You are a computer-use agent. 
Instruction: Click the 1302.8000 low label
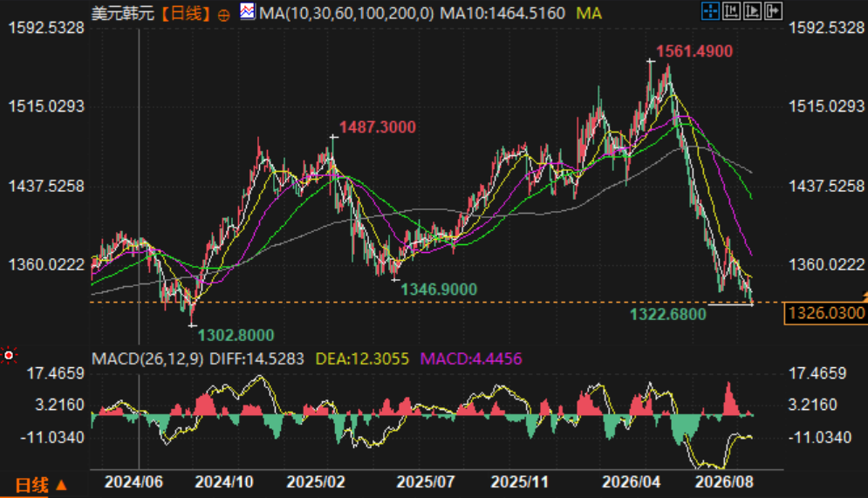coord(236,335)
